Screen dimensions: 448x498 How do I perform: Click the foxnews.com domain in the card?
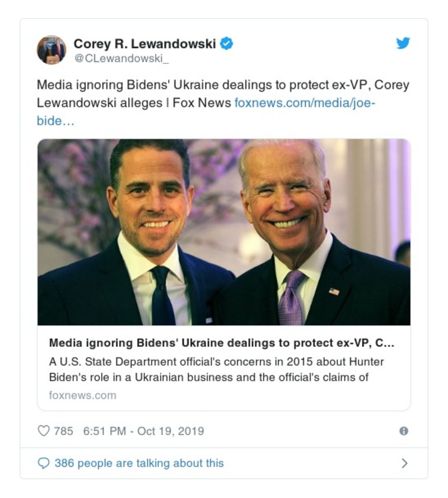(x=82, y=395)
